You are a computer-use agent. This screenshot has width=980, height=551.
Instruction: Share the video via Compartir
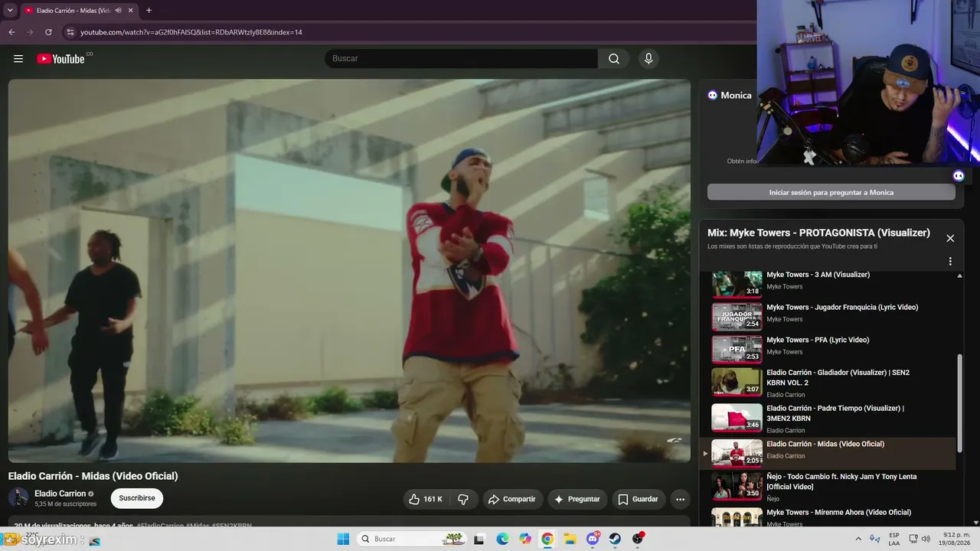pyautogui.click(x=512, y=499)
